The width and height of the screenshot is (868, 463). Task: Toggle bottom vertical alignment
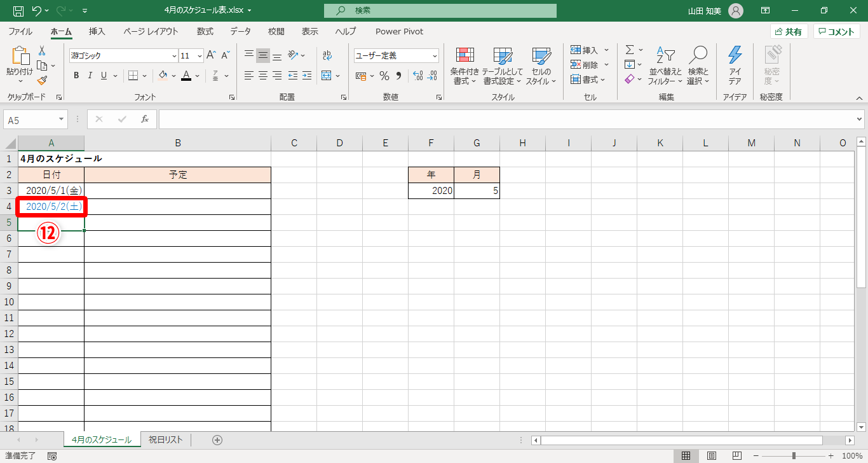(277, 55)
